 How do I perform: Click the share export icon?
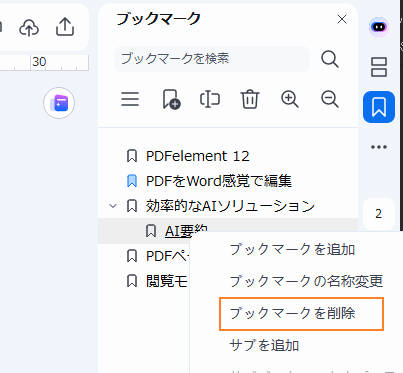point(65,27)
